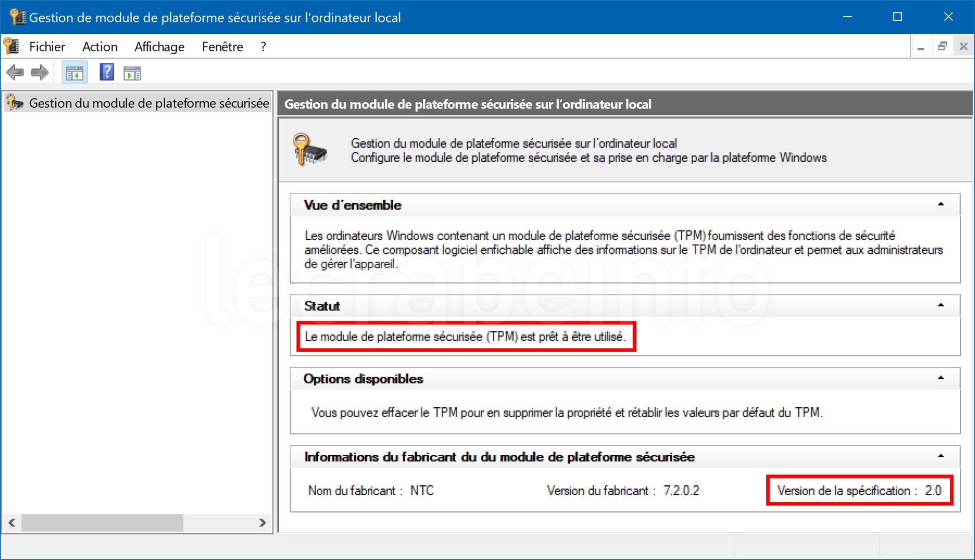
Task: Click the TPM key icon in the menu bar
Action: 11,47
